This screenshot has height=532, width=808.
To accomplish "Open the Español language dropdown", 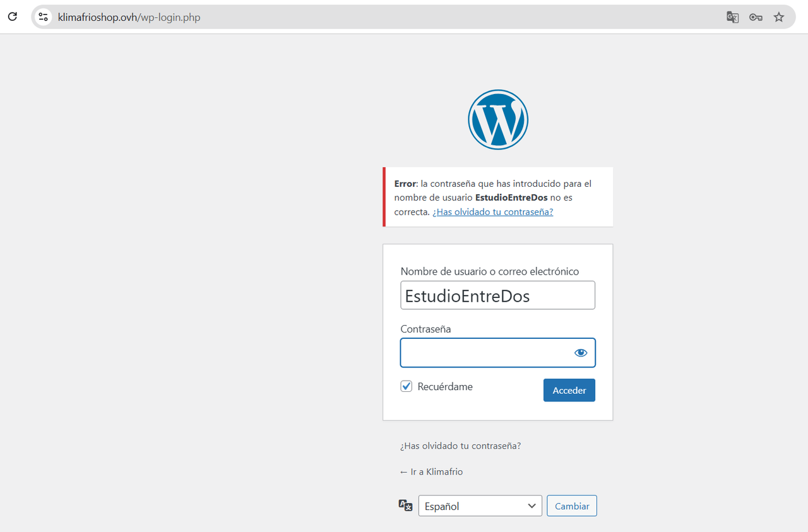I will [480, 505].
